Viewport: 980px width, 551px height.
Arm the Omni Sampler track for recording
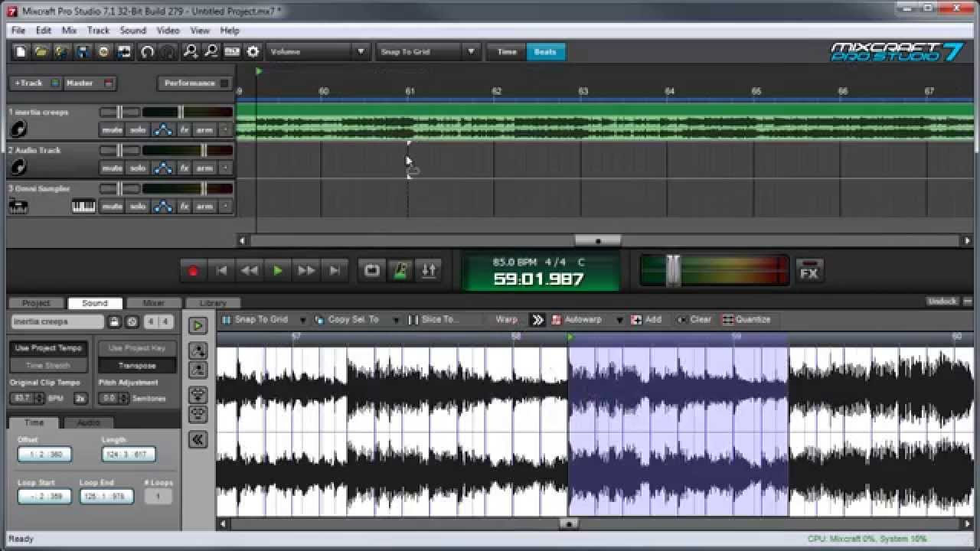(204, 207)
